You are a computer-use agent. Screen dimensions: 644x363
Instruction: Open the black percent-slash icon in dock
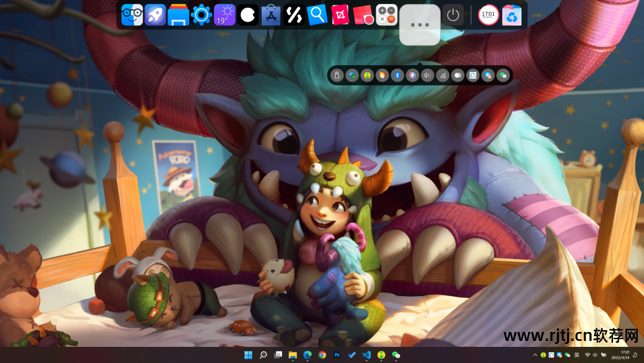(294, 15)
